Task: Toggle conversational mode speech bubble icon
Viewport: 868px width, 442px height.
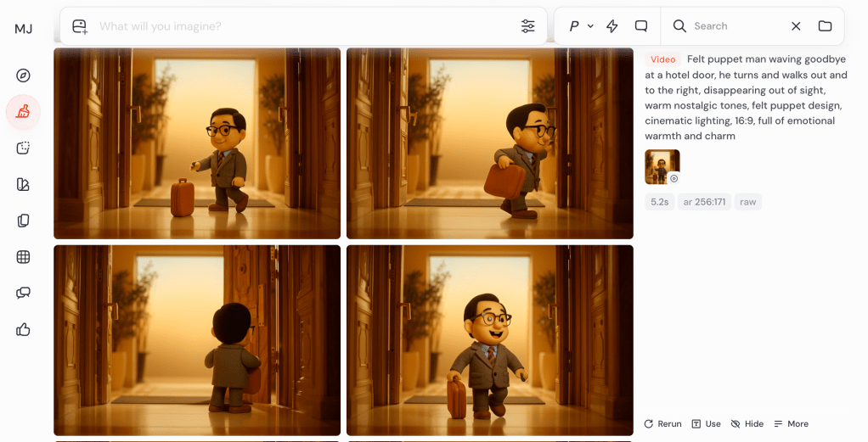Action: click(641, 26)
